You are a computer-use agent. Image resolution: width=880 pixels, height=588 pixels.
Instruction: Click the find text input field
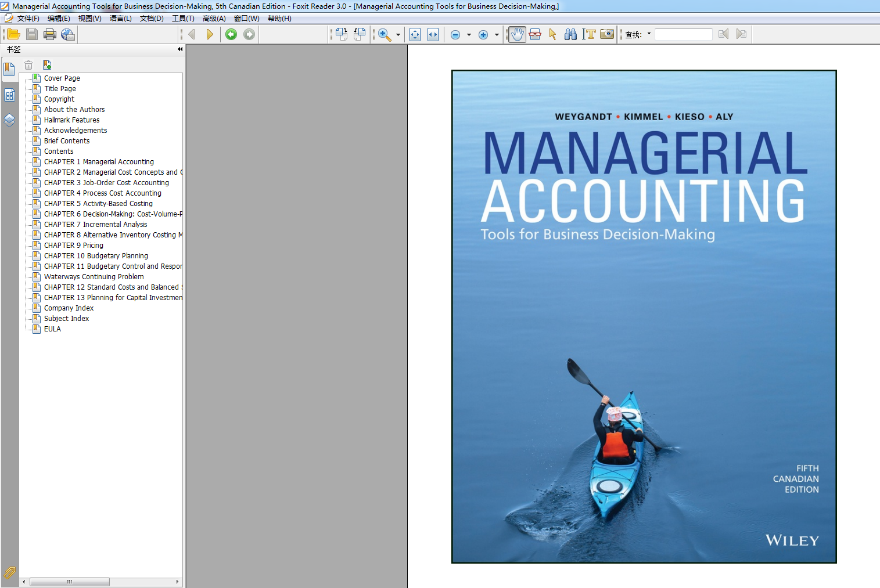[x=684, y=34]
